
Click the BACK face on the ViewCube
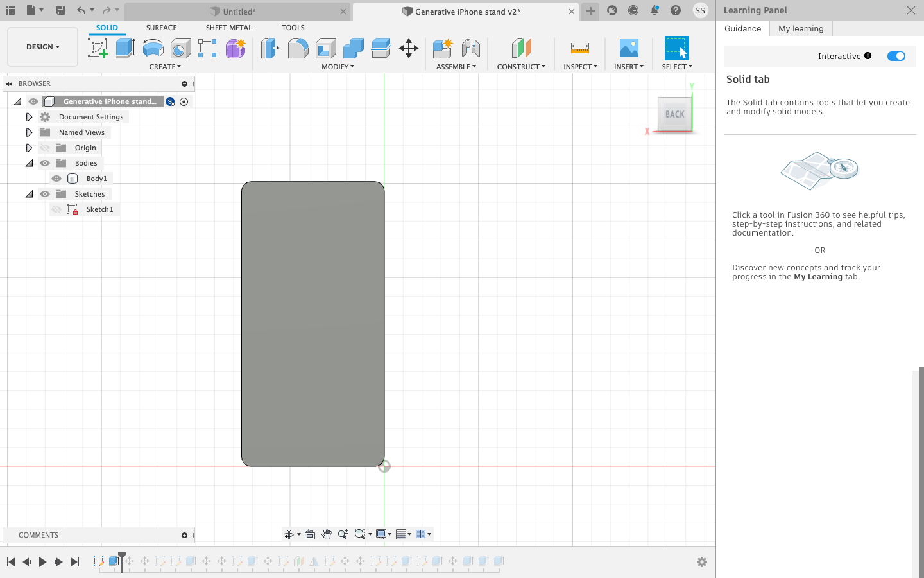pos(674,114)
